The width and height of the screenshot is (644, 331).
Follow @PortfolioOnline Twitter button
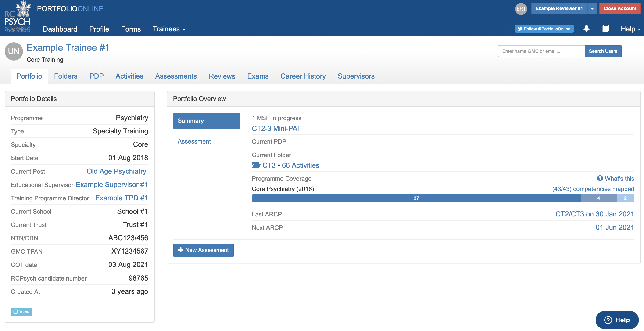(544, 29)
